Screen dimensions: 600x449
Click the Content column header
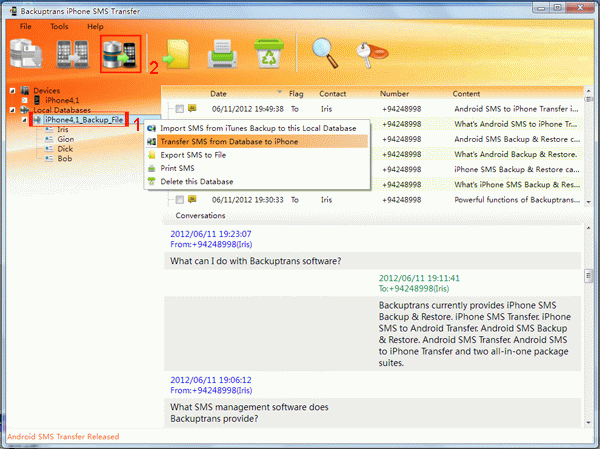pyautogui.click(x=466, y=94)
